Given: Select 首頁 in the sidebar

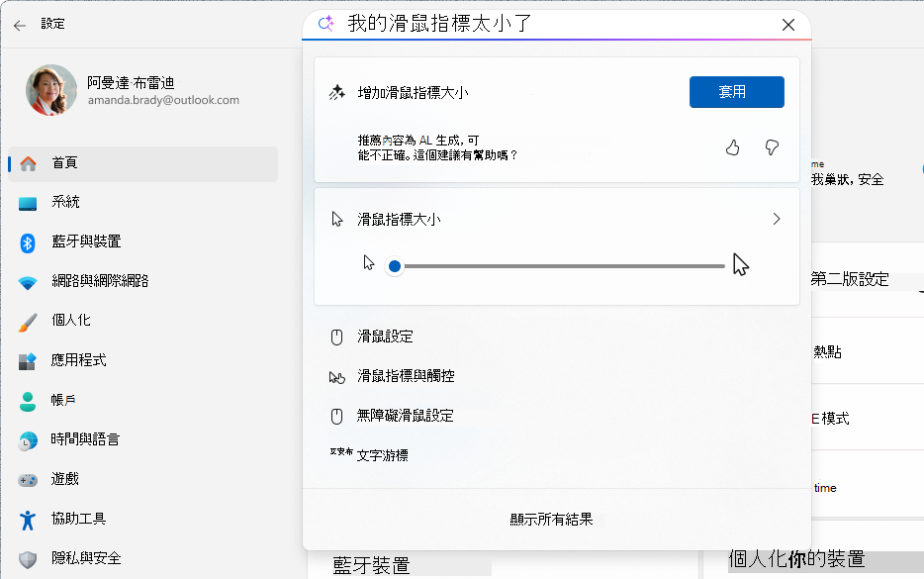Looking at the screenshot, I should (143, 163).
